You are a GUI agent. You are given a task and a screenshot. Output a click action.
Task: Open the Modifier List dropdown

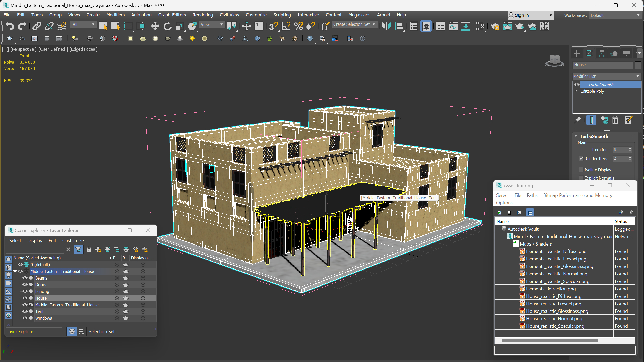click(606, 76)
